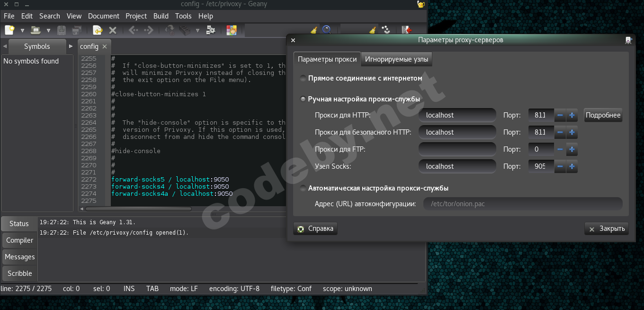Screen dimensions: 644x310
Task: Create a new file in Geany
Action: click(9, 30)
